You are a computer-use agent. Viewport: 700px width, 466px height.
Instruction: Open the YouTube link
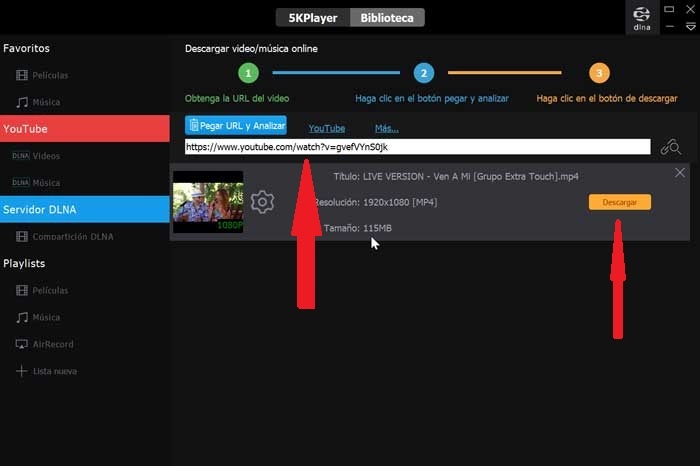tap(327, 129)
